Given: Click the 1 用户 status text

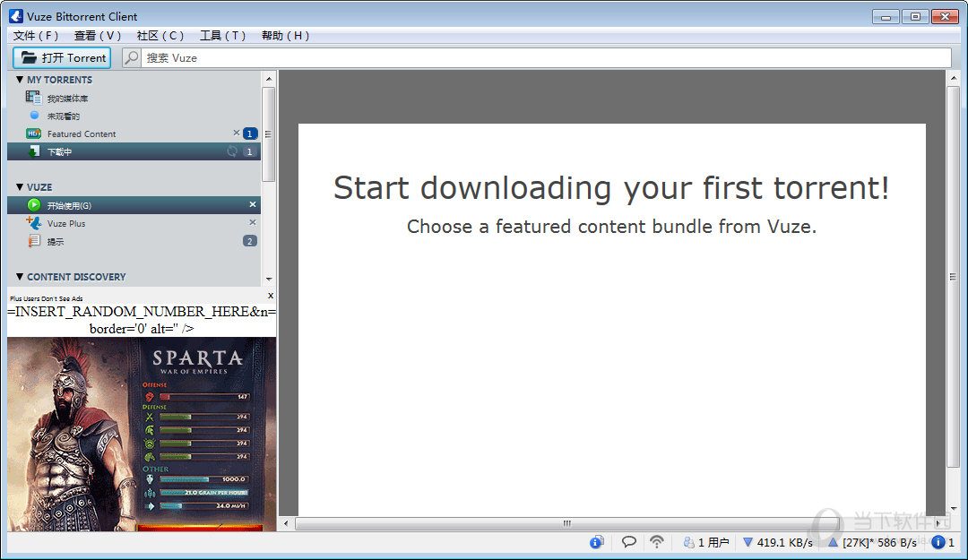Looking at the screenshot, I should 713,542.
